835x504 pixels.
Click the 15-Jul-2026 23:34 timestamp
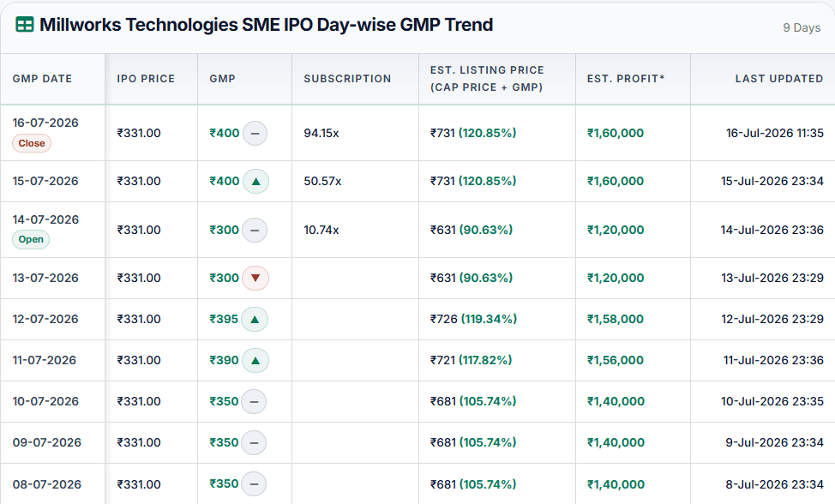(x=772, y=181)
